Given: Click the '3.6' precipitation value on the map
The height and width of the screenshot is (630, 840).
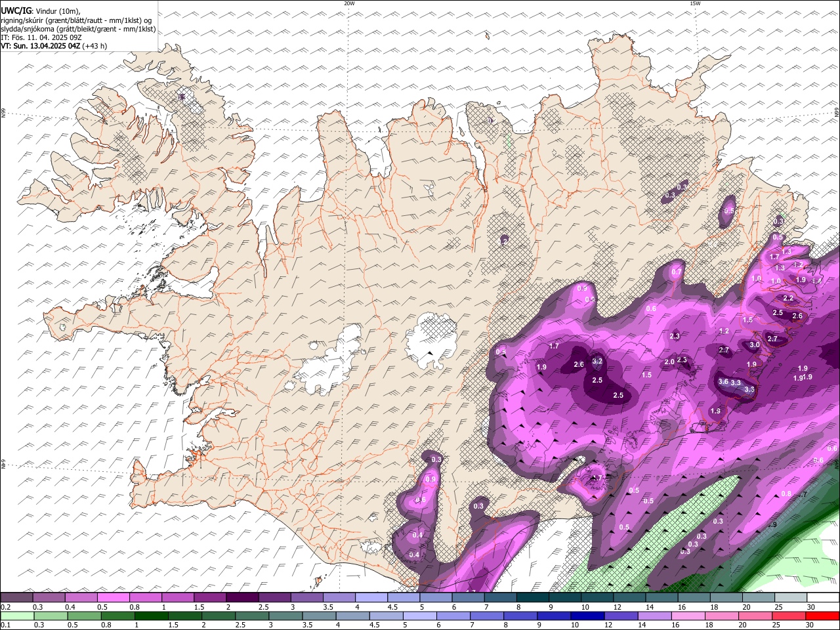Looking at the screenshot, I should point(723,382).
